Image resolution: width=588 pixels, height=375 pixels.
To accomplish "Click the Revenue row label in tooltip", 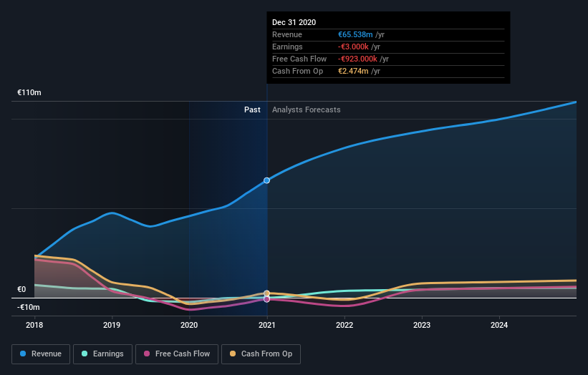I will coord(287,34).
